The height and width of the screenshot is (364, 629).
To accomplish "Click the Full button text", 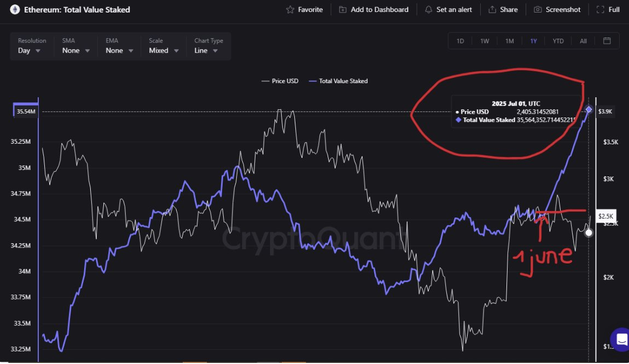I will click(x=614, y=10).
